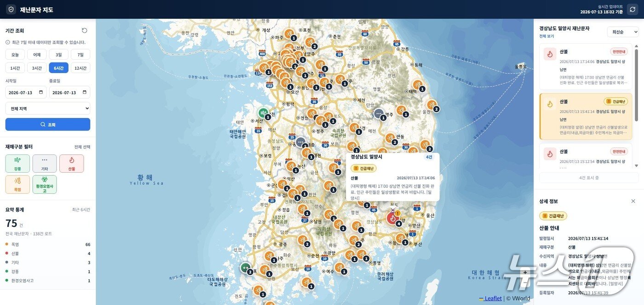Open the 17:14:06 산불 안전안내 card
This screenshot has height=305, width=644.
coord(586,67)
